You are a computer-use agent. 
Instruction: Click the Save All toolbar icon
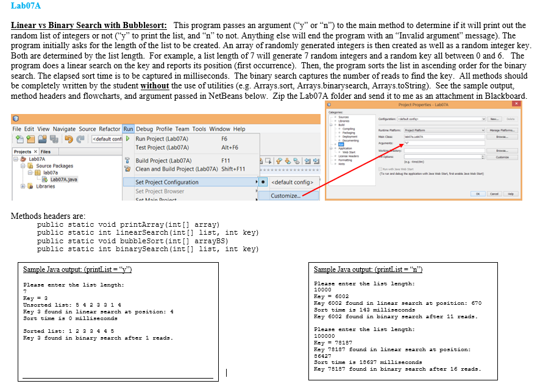tap(53, 140)
